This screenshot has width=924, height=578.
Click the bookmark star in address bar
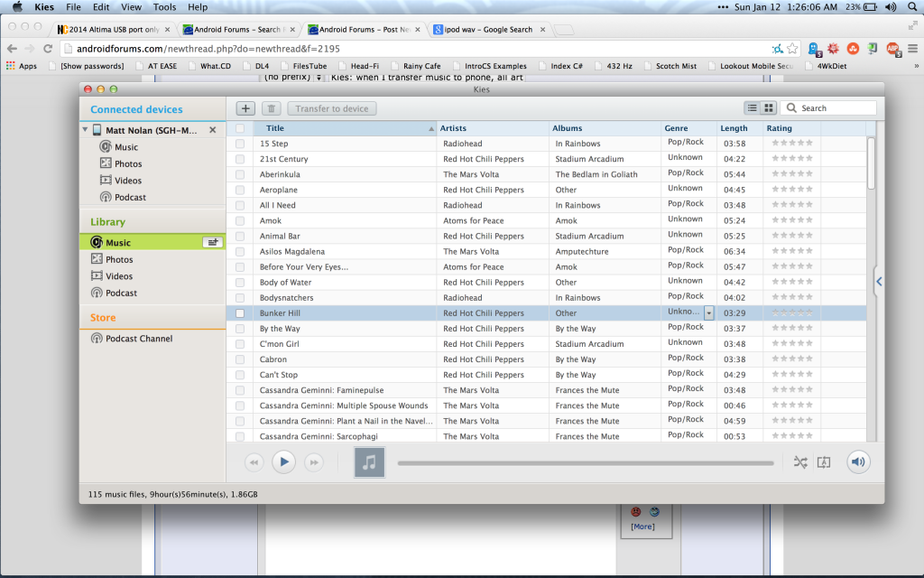pyautogui.click(x=792, y=49)
